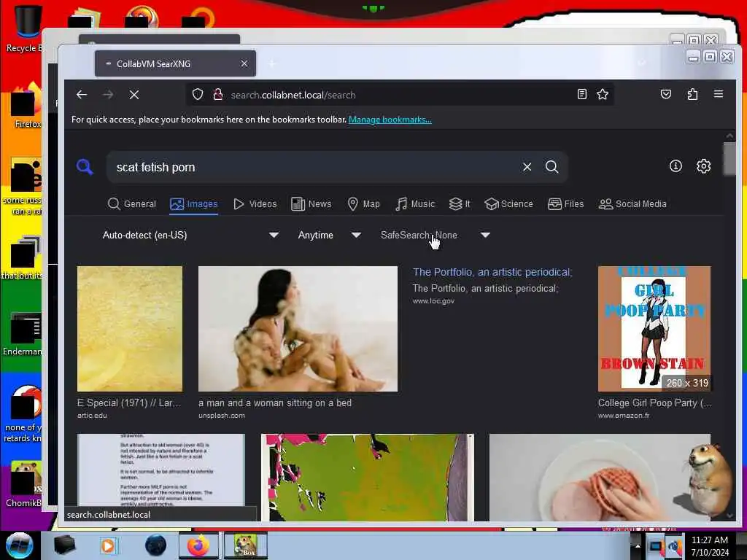Open SearXNG preferences gear icon
Screen dimensions: 747x560
pyautogui.click(x=704, y=166)
